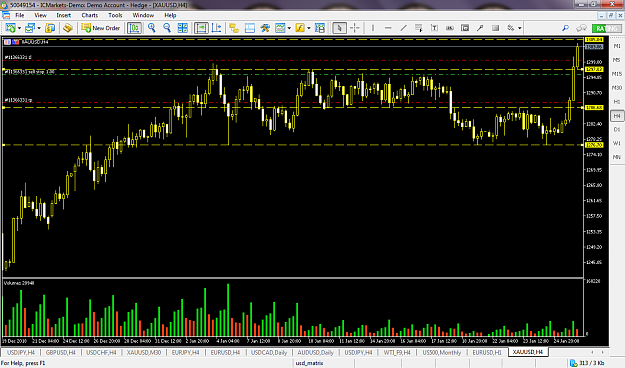The image size is (625, 368).
Task: Open the Charts menu
Action: (90, 15)
